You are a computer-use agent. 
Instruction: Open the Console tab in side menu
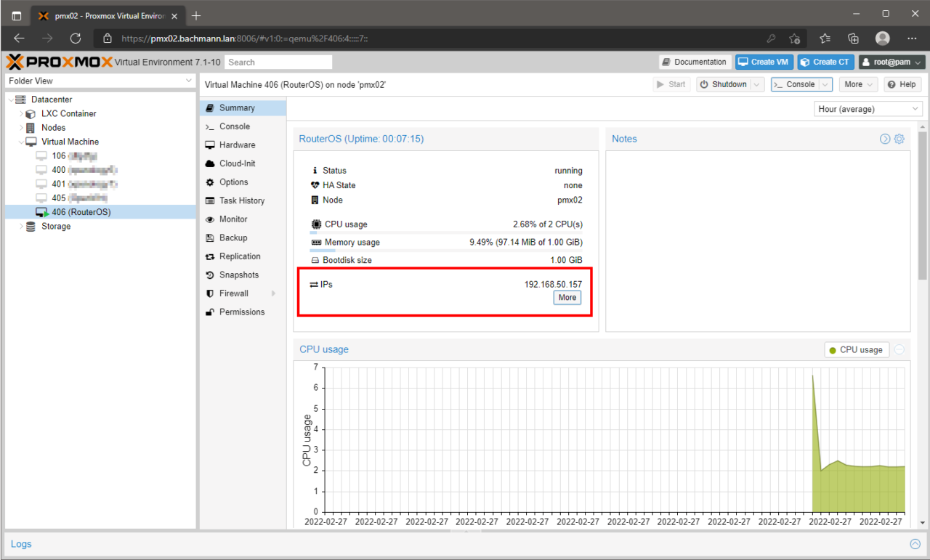tap(243, 126)
